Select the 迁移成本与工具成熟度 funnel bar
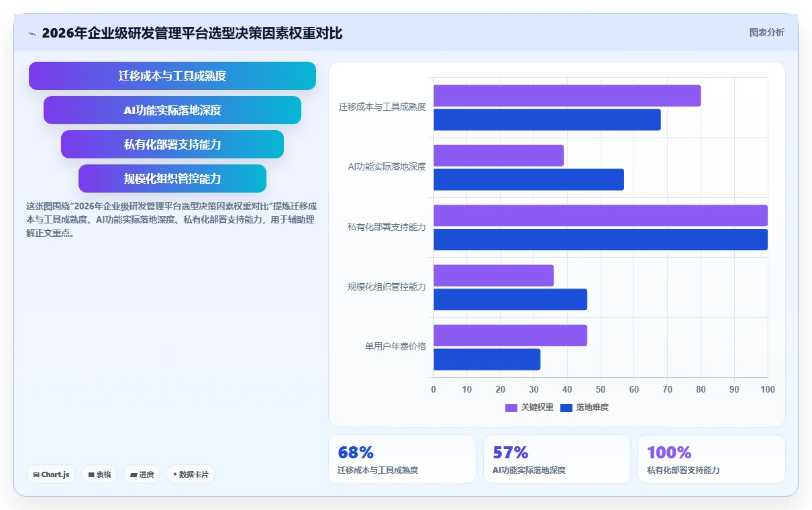 [172, 76]
